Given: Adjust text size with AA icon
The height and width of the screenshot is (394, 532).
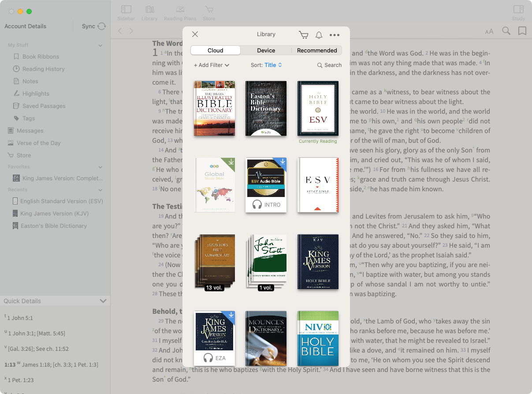Looking at the screenshot, I should pos(489,31).
